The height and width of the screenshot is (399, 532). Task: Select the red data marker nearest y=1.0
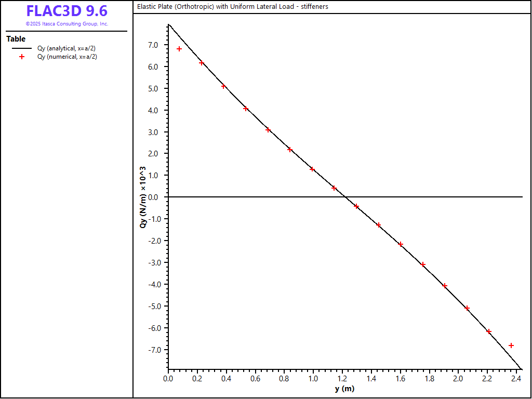click(312, 169)
